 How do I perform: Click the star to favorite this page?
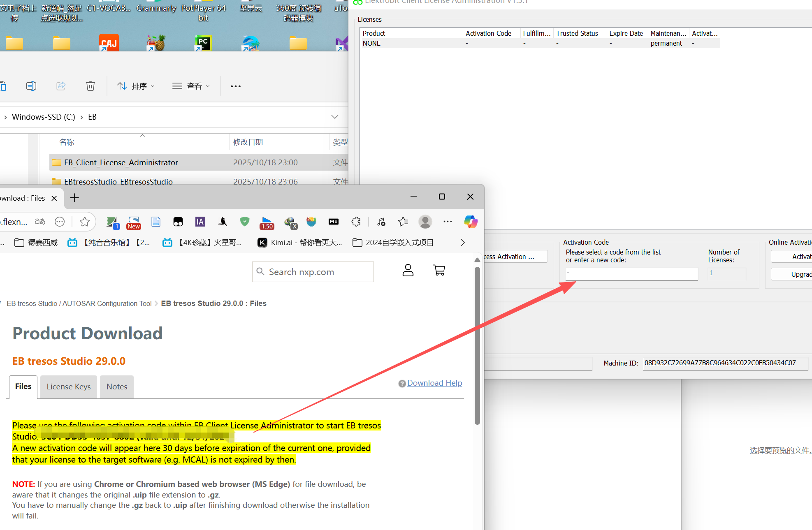(x=85, y=222)
